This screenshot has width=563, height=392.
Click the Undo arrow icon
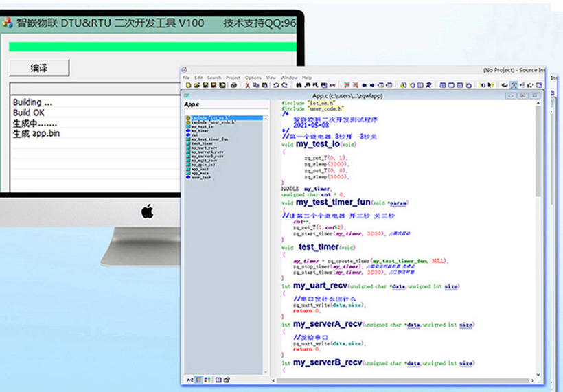pyautogui.click(x=276, y=85)
